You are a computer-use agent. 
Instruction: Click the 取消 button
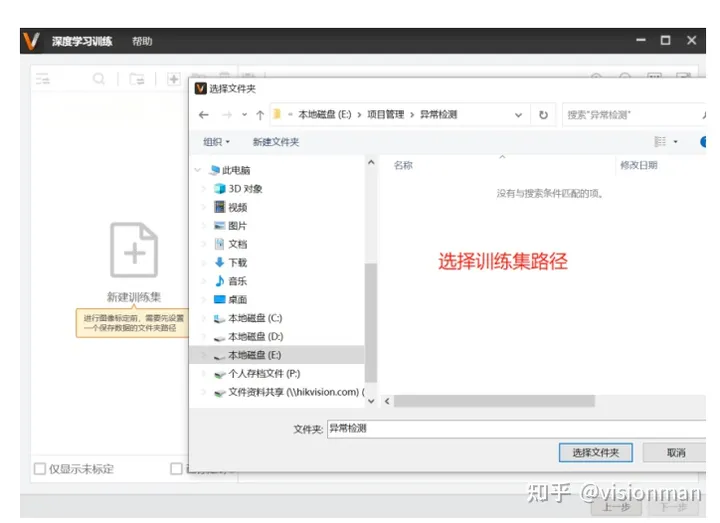click(x=674, y=453)
